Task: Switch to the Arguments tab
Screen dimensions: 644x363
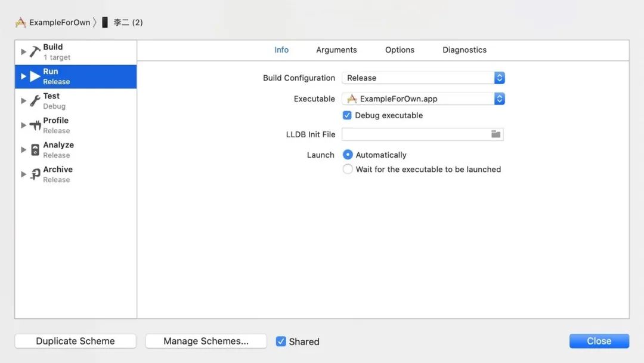Action: coord(336,50)
